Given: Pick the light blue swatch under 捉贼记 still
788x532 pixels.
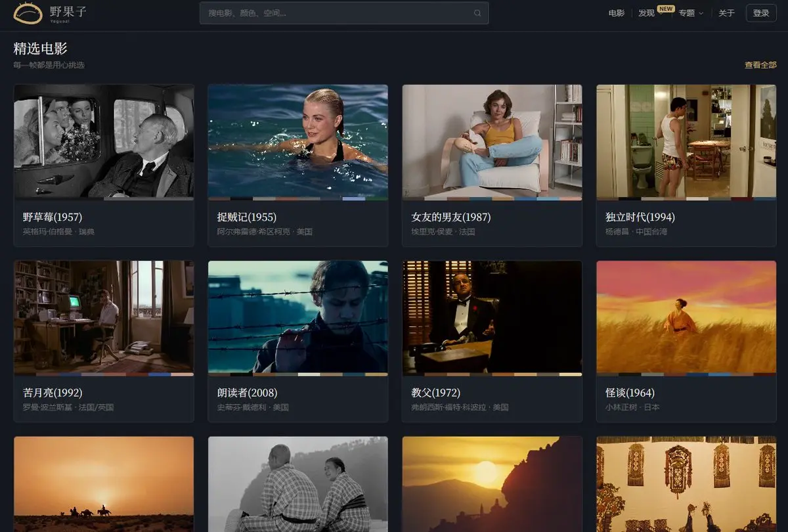Looking at the screenshot, I should pyautogui.click(x=354, y=198).
